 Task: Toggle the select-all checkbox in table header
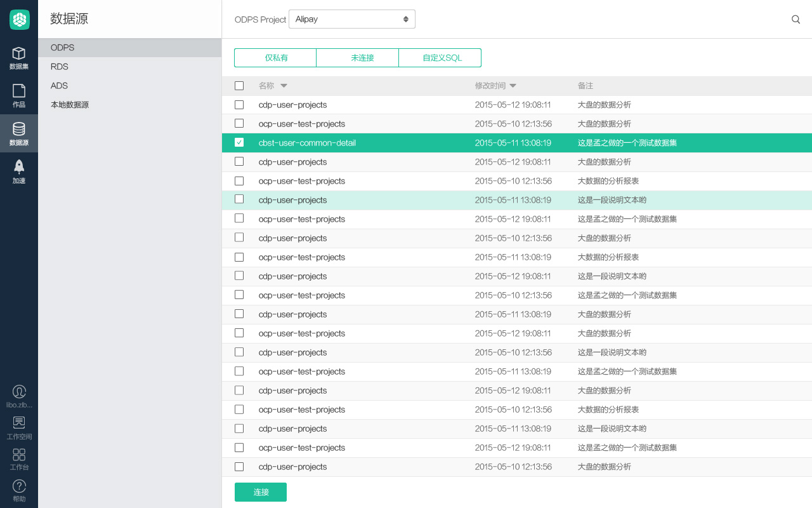(239, 86)
